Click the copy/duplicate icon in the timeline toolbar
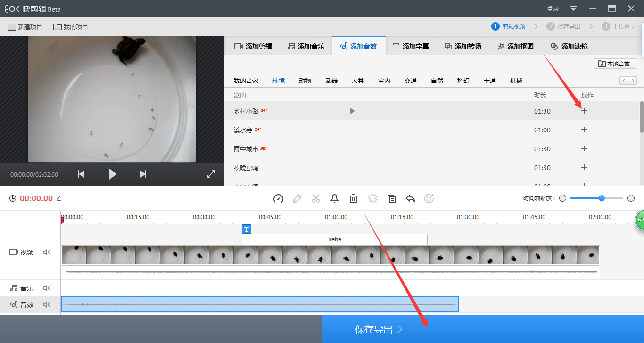Image resolution: width=644 pixels, height=343 pixels. [391, 198]
